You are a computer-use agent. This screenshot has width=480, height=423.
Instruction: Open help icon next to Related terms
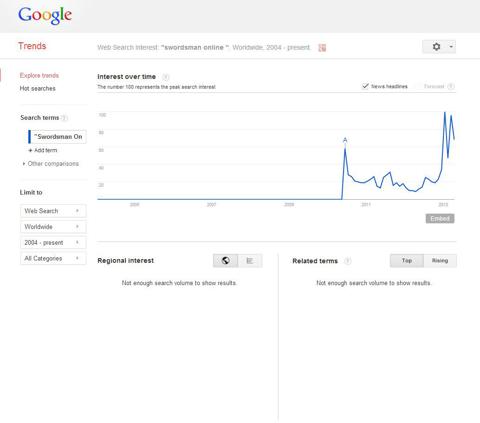pyautogui.click(x=347, y=261)
